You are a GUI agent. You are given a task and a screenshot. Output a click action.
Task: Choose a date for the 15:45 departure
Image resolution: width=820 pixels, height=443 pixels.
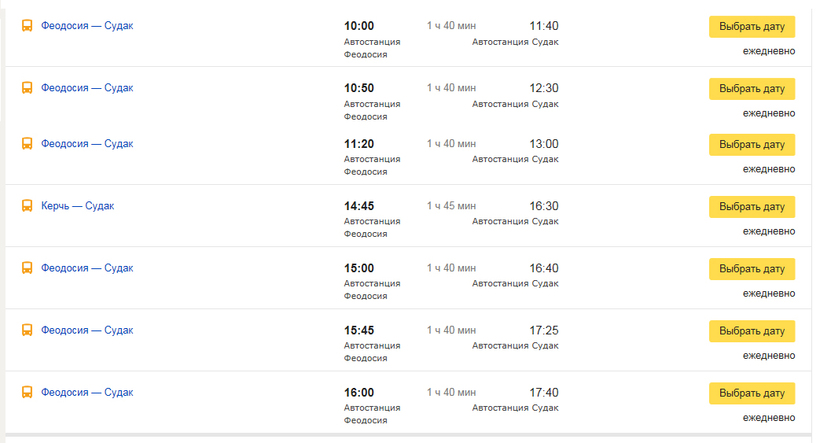pos(752,331)
